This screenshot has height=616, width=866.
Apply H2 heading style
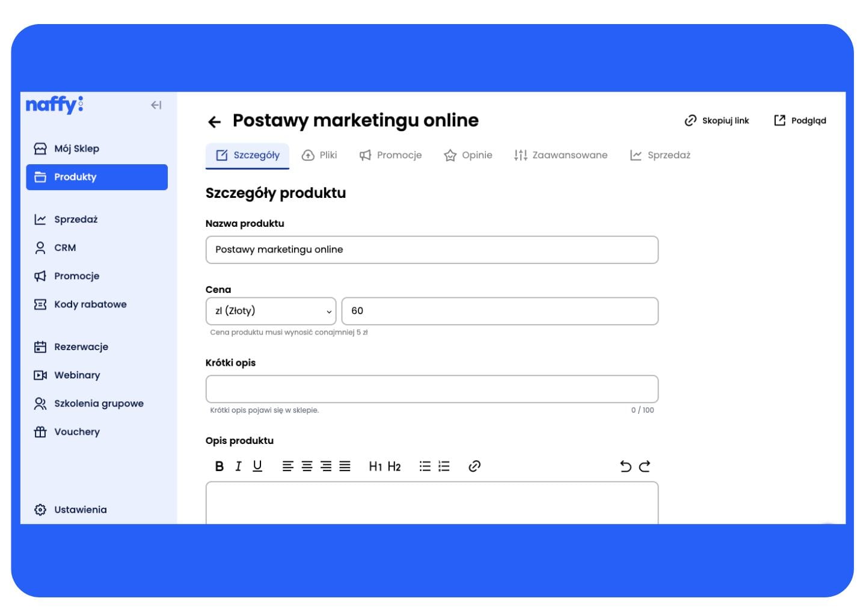[394, 466]
